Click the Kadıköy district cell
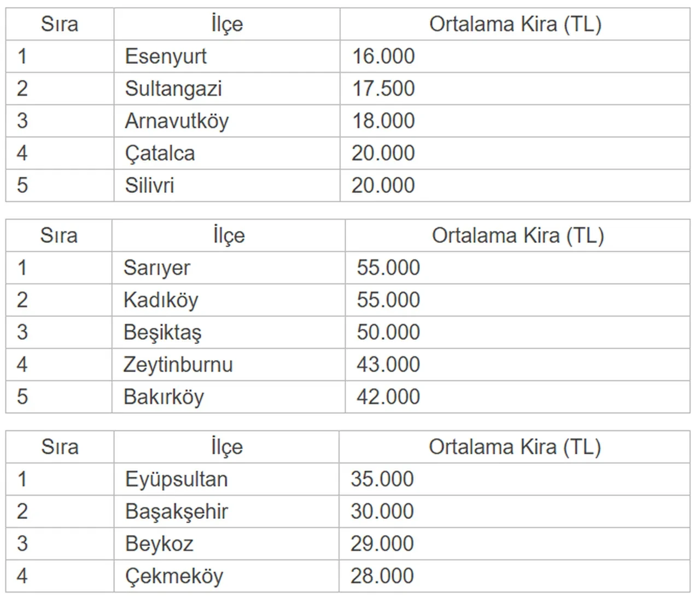Viewport: 700px width, 602px height. tap(161, 300)
